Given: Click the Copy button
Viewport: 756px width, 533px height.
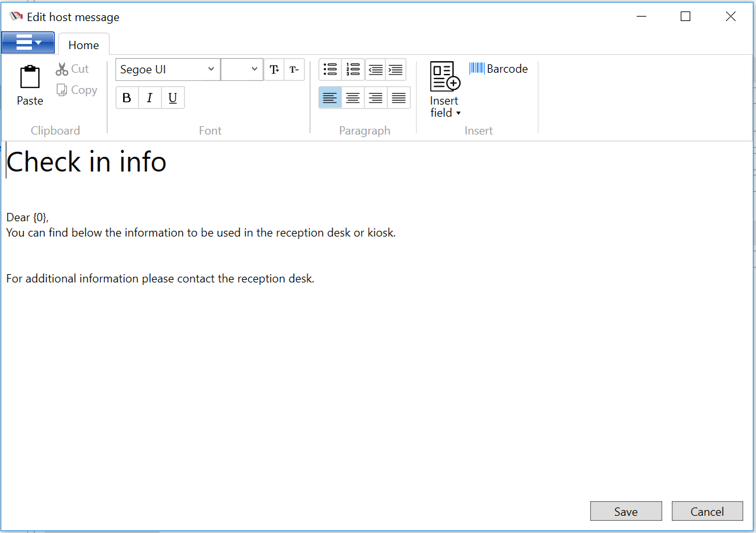Looking at the screenshot, I should point(77,90).
